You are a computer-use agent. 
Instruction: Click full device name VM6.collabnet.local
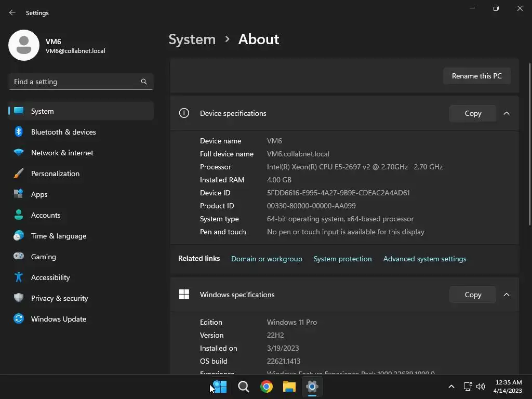click(x=298, y=154)
